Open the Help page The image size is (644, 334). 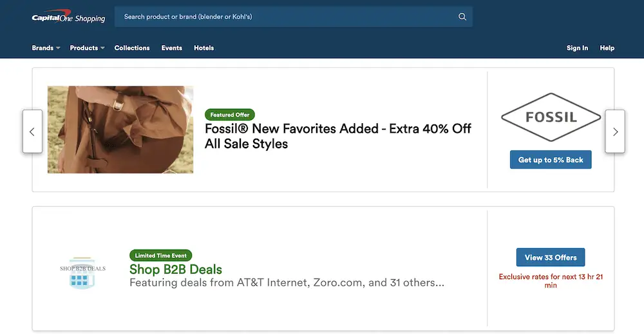point(607,48)
